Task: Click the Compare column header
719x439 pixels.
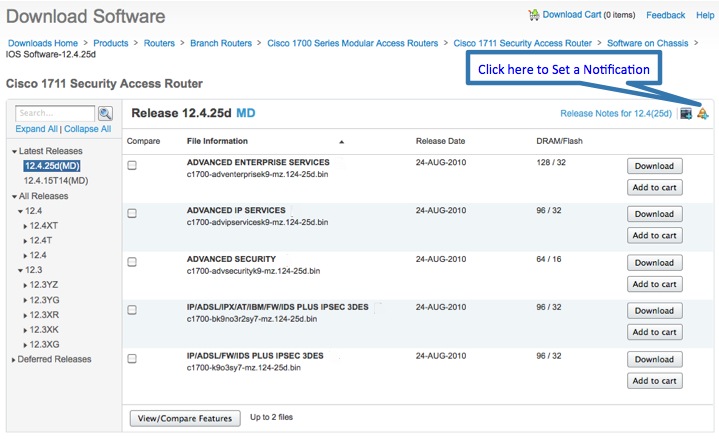Action: coord(143,141)
